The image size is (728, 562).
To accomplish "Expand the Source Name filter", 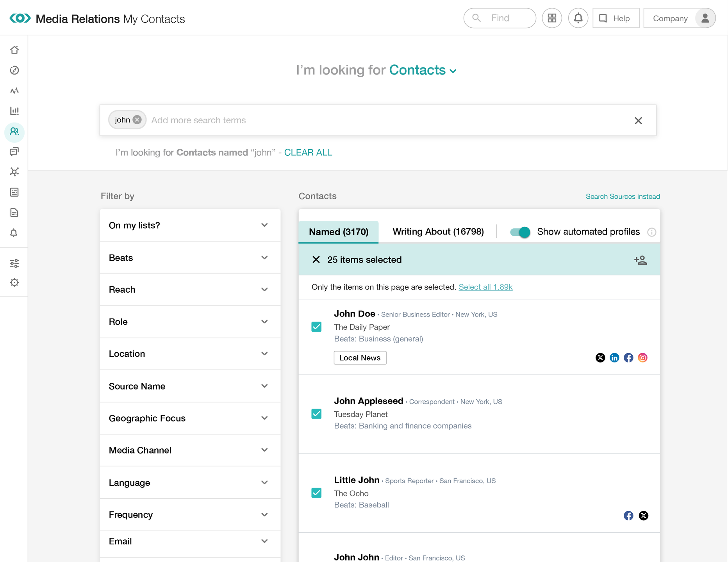I will (x=190, y=386).
